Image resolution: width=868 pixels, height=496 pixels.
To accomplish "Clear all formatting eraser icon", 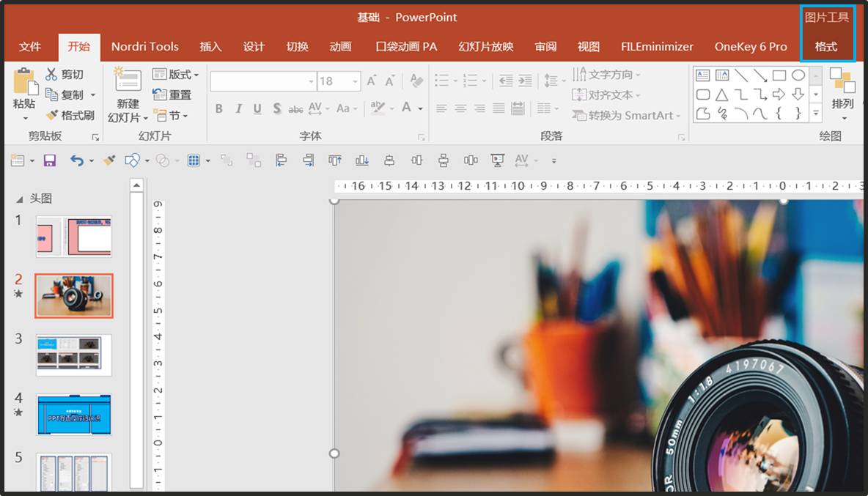I will point(416,81).
